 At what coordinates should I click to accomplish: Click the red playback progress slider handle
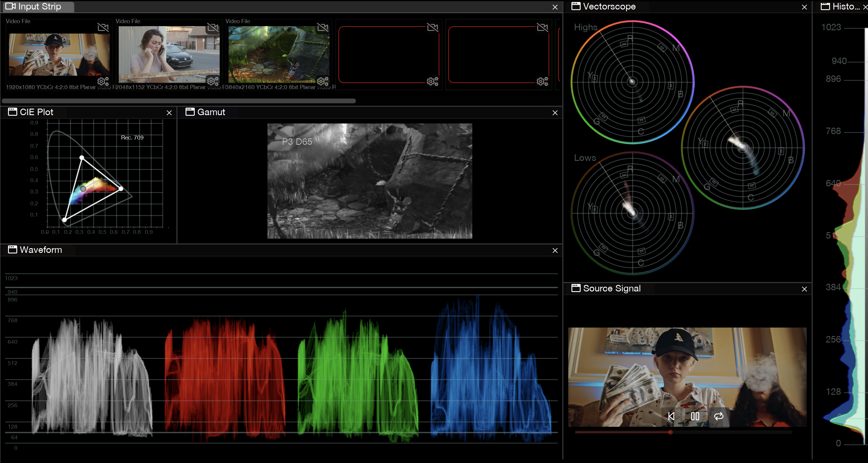coord(670,432)
